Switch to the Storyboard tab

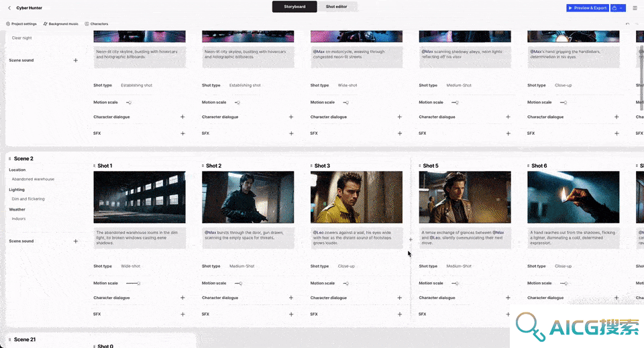[294, 7]
